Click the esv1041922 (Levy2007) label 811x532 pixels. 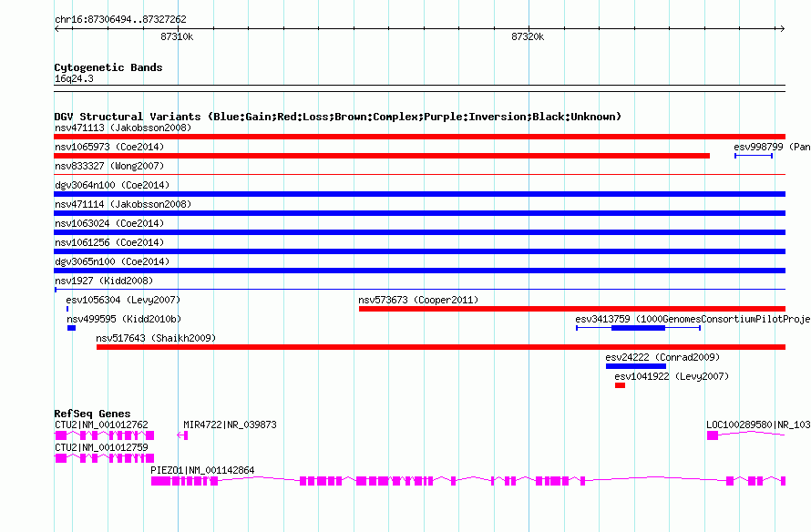pos(672,376)
